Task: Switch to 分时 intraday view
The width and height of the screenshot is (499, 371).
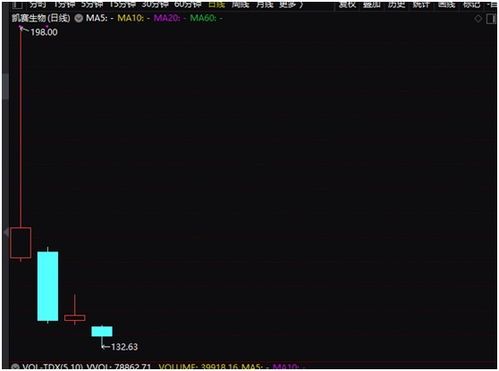Action: click(x=38, y=5)
